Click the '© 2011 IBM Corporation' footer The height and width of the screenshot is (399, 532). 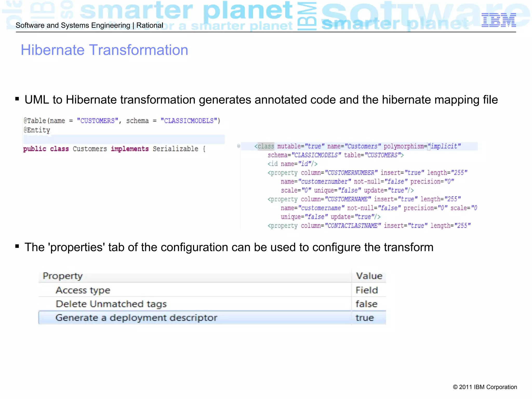pyautogui.click(x=485, y=387)
